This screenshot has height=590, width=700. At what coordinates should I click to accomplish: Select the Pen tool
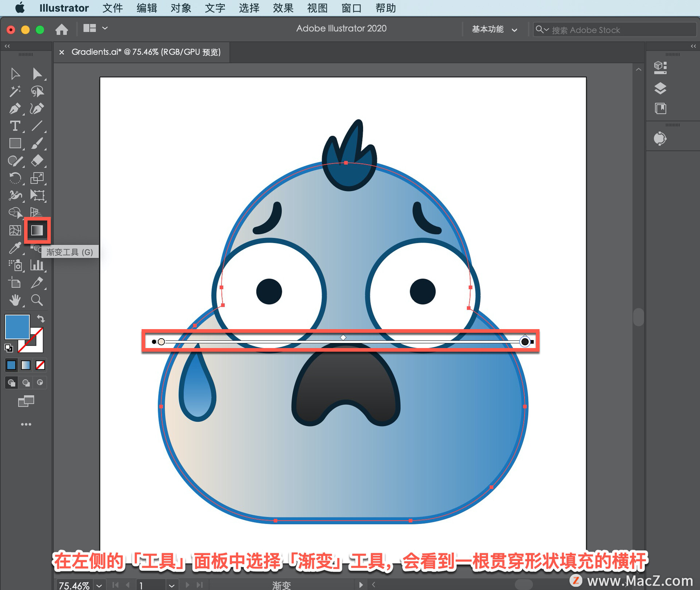point(15,109)
